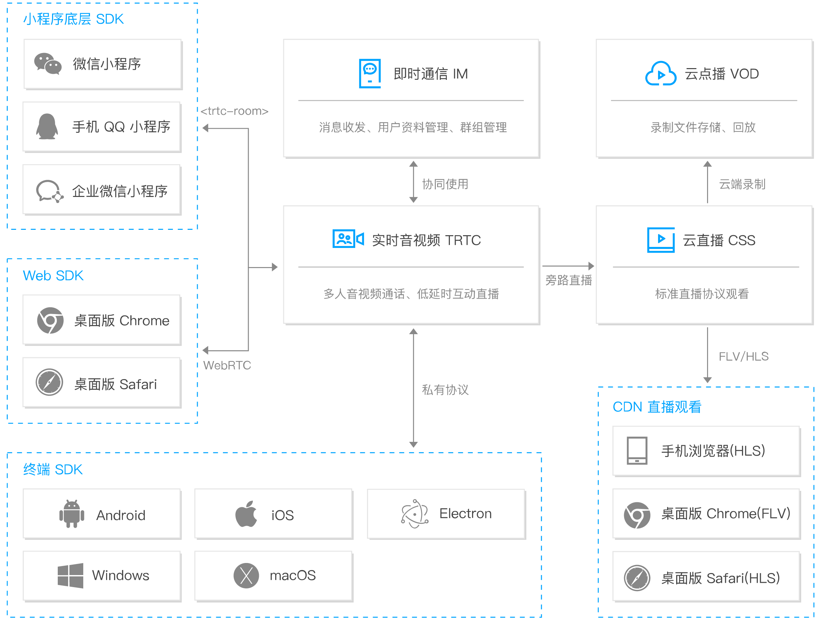Click the 云点播 VOD heading
The height and width of the screenshot is (618, 840).
pos(722,74)
